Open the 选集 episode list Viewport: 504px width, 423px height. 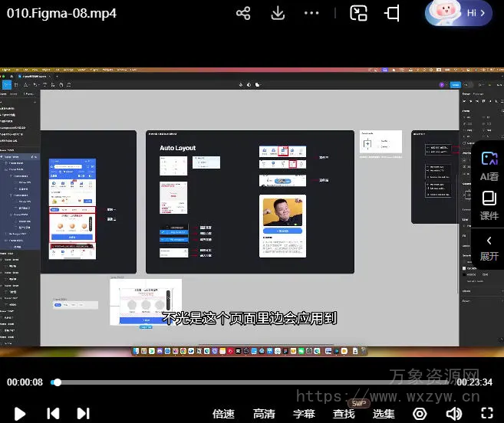384,414
